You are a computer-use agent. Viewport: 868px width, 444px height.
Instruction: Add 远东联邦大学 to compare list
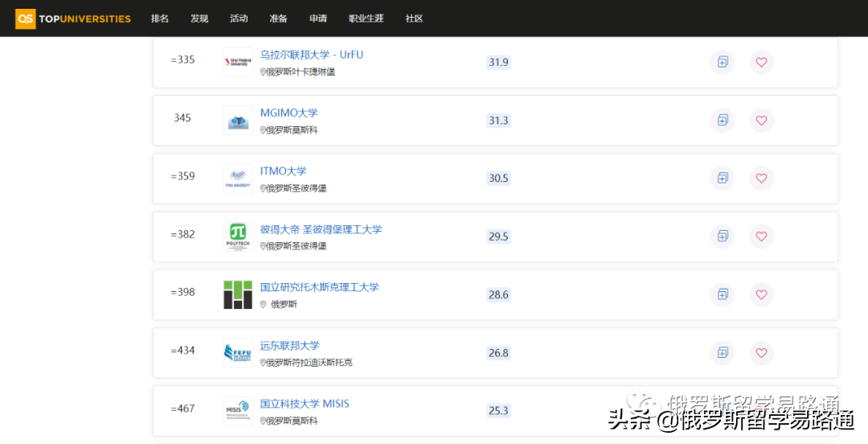pos(723,352)
